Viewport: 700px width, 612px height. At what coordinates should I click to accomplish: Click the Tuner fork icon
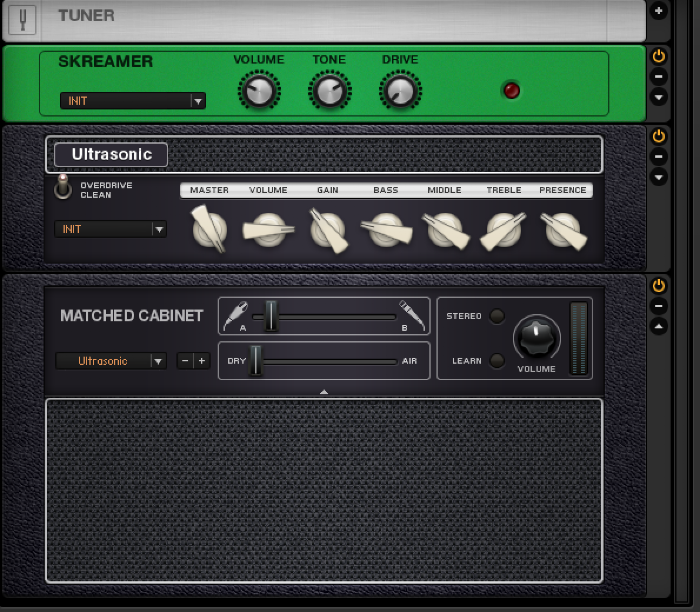(22, 19)
